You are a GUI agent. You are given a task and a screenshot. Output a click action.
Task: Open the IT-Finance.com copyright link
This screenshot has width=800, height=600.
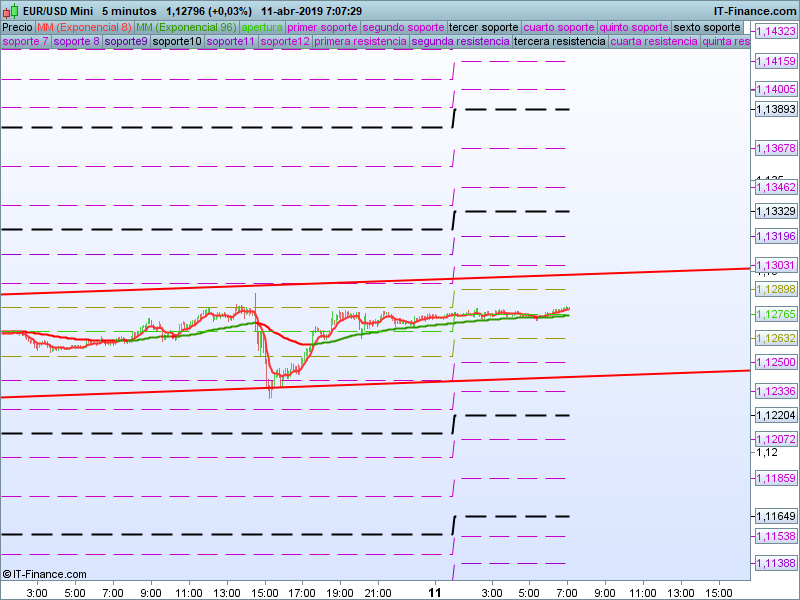44,574
